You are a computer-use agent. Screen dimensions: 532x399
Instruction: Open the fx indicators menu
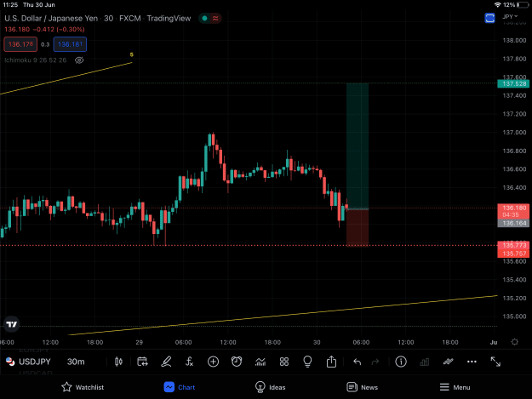click(x=189, y=362)
